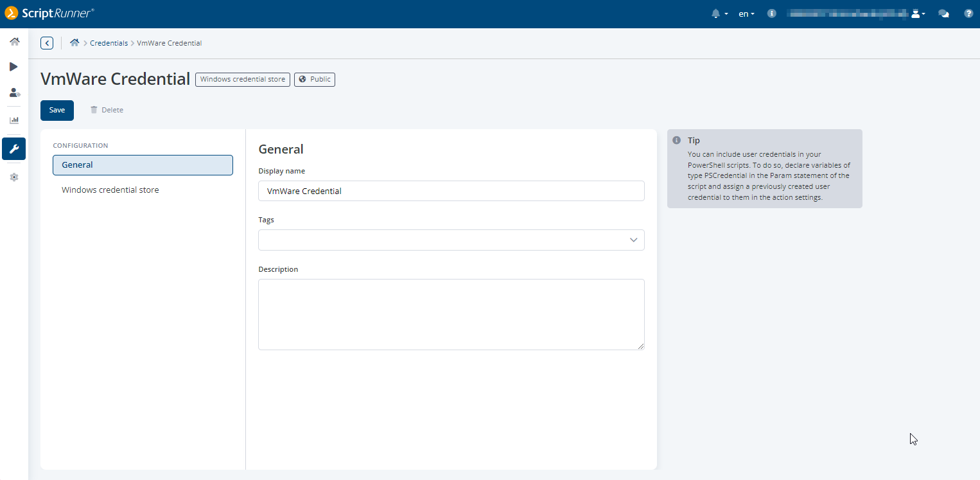Switch to Windows credential store section
980x480 pixels.
pos(110,190)
